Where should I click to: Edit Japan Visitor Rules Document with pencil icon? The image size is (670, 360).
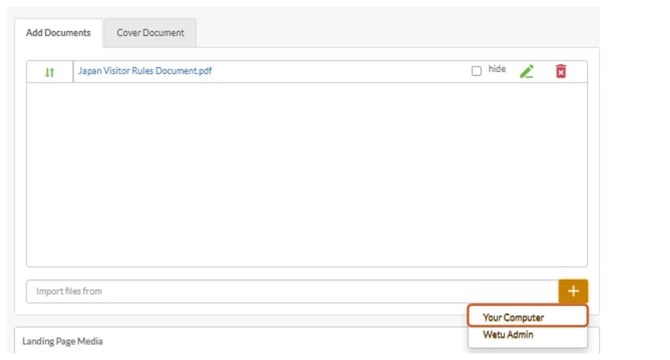pos(527,71)
